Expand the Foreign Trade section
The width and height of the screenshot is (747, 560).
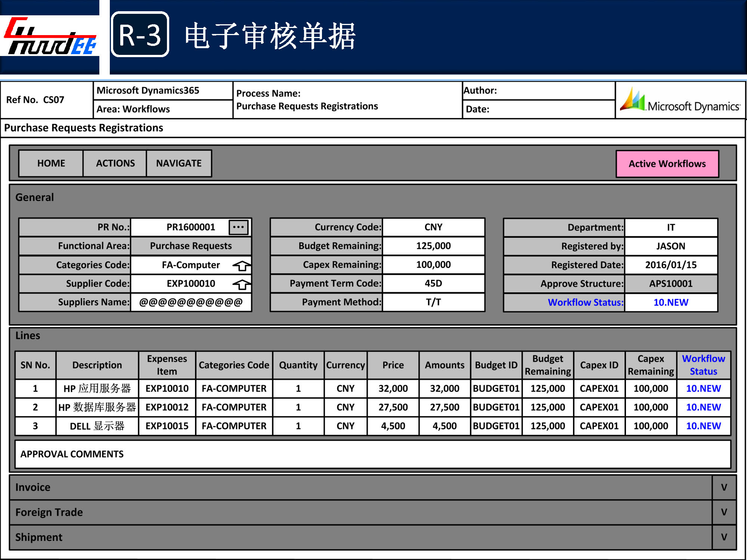coord(723,512)
